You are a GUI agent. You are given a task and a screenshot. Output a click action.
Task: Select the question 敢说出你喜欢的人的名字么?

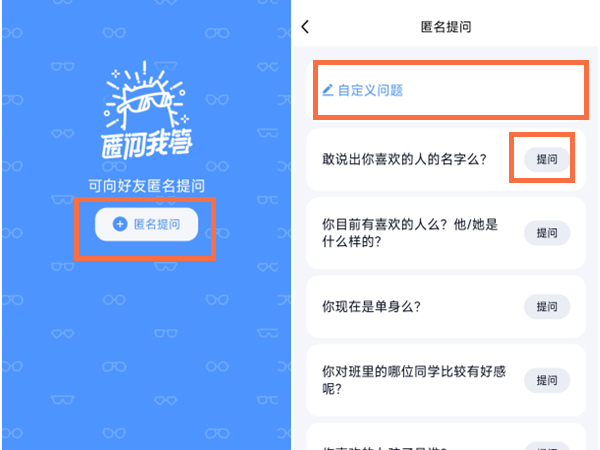click(x=404, y=159)
